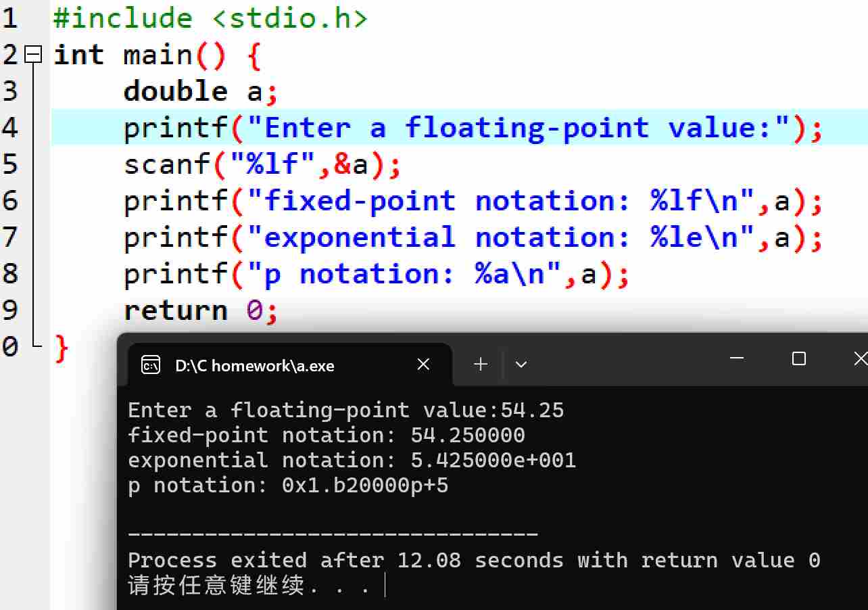
Task: Minimize the terminal window
Action: [x=738, y=358]
